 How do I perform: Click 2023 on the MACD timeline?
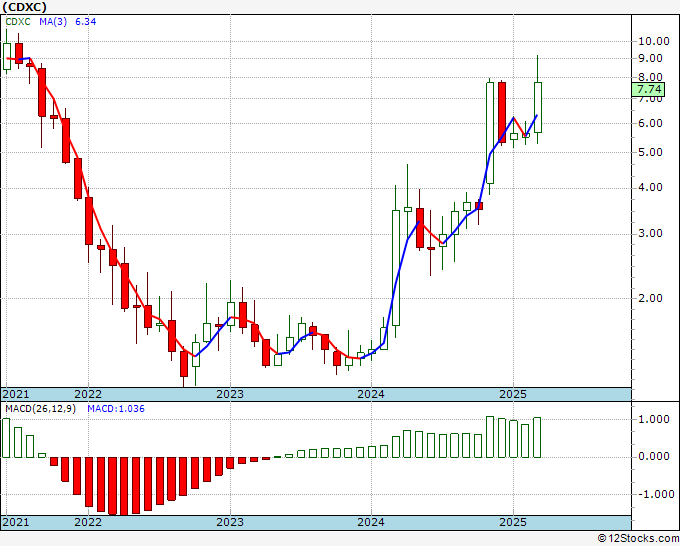pos(230,522)
